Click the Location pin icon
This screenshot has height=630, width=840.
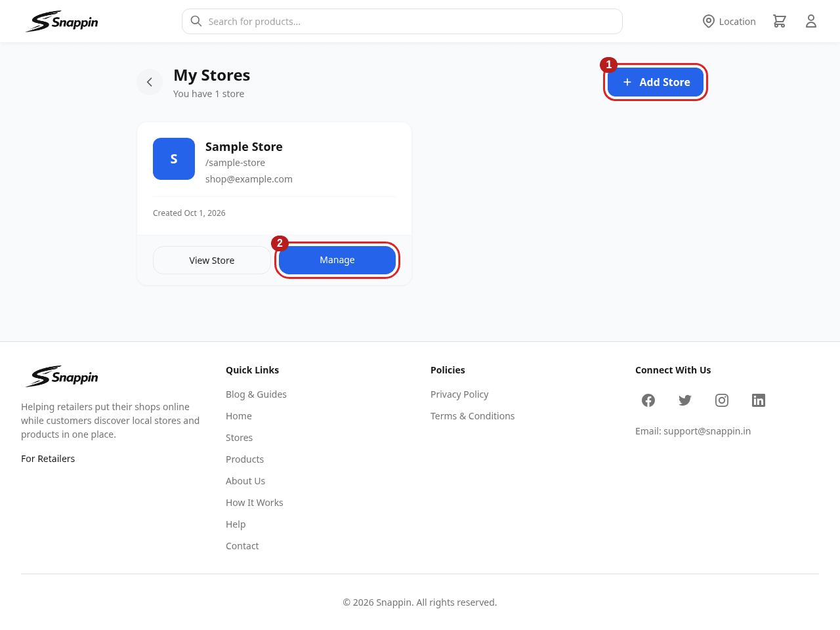pos(708,21)
